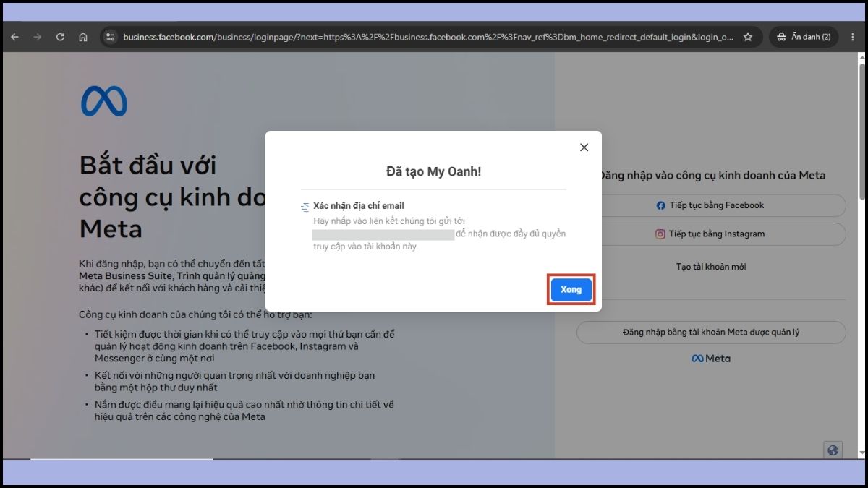
Task: Click the browser forward arrow
Action: (x=37, y=37)
